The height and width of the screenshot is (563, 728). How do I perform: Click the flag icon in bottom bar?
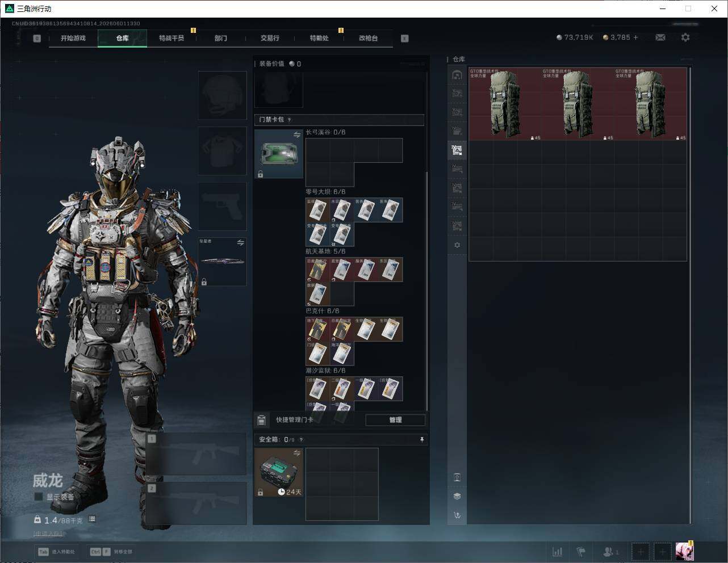point(581,552)
